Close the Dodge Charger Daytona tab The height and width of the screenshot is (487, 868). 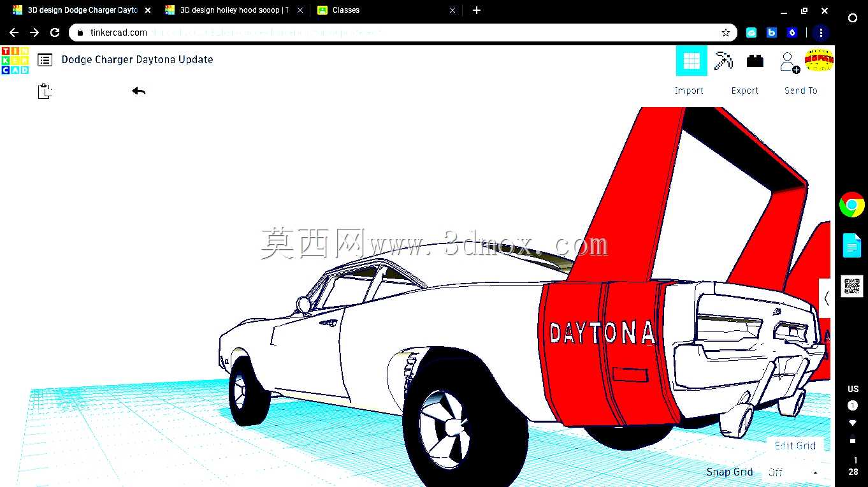click(x=148, y=10)
